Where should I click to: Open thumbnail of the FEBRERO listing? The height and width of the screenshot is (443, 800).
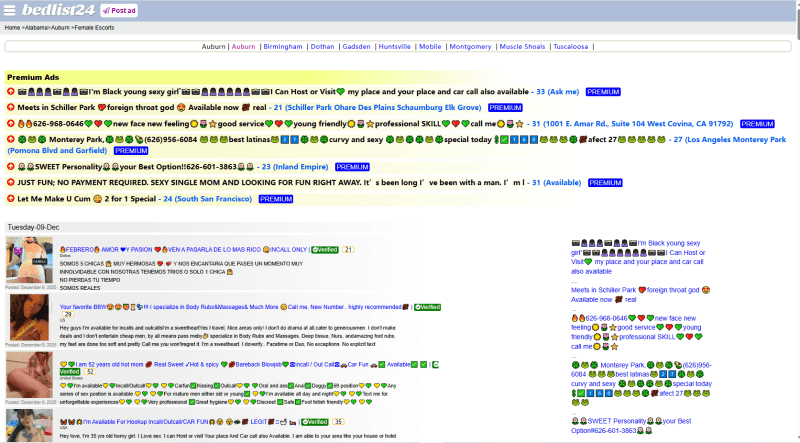click(29, 260)
